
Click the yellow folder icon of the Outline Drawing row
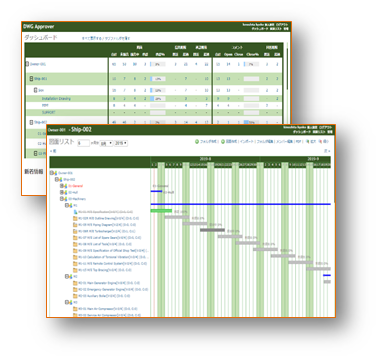(x=75, y=218)
